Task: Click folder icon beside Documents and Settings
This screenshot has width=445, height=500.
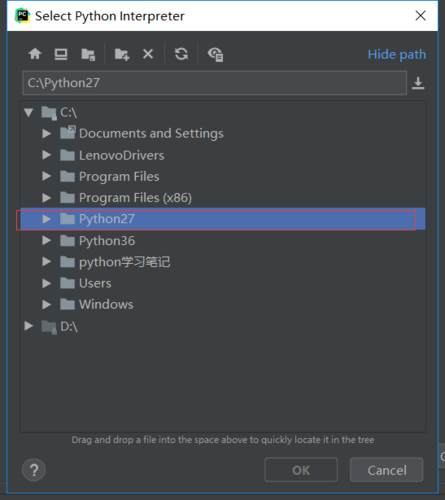Action: tap(68, 133)
